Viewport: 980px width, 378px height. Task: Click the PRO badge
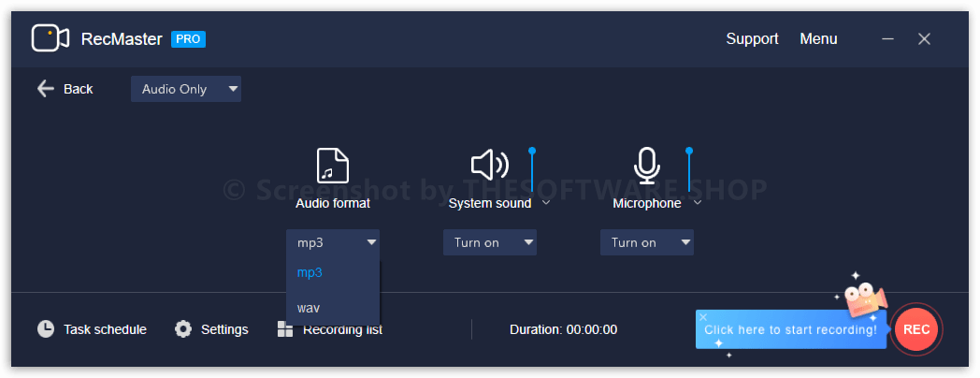[x=188, y=38]
